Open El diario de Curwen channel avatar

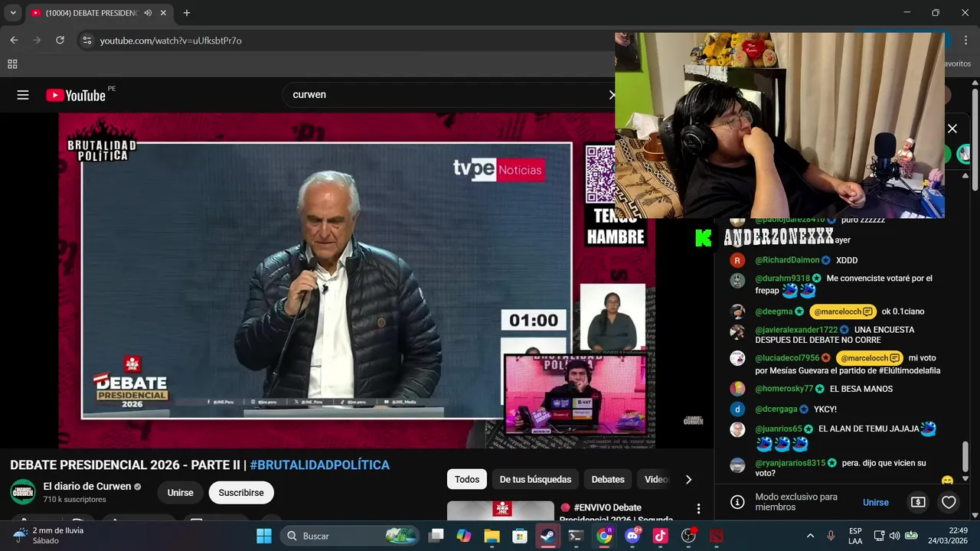pyautogui.click(x=23, y=492)
